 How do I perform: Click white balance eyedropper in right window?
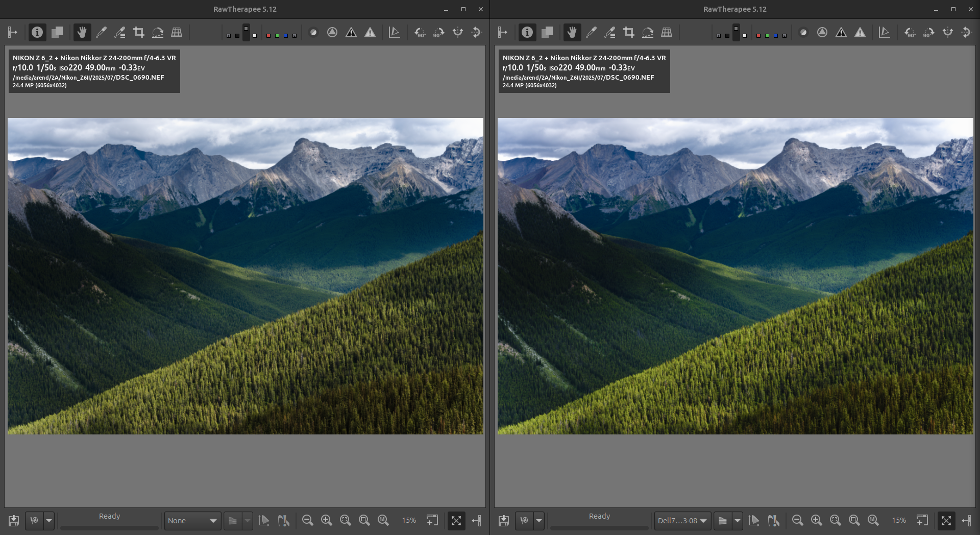(x=591, y=33)
